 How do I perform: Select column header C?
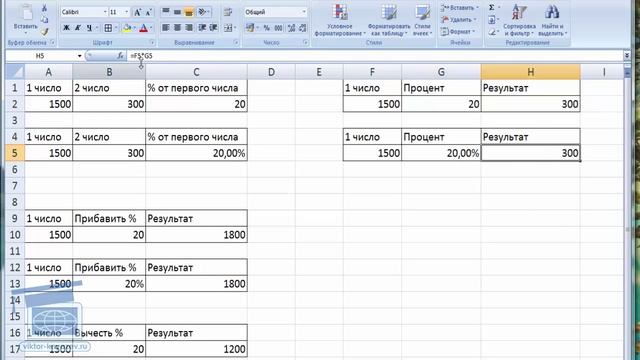pos(196,72)
